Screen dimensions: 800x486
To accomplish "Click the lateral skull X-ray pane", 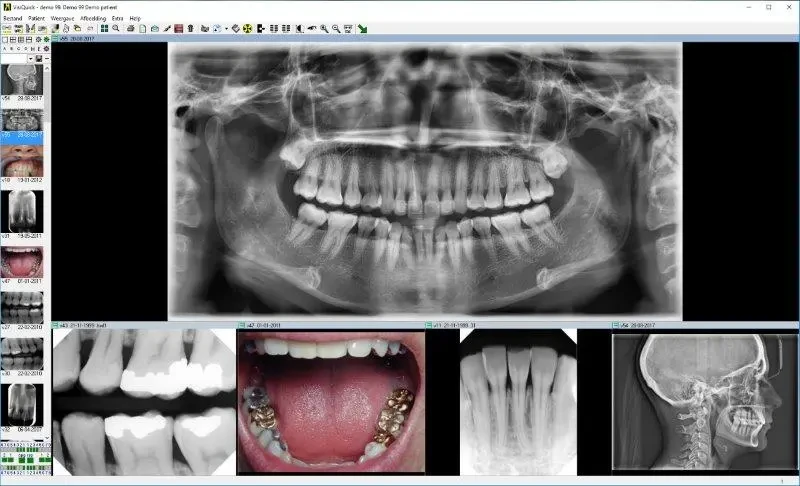I will coord(704,402).
